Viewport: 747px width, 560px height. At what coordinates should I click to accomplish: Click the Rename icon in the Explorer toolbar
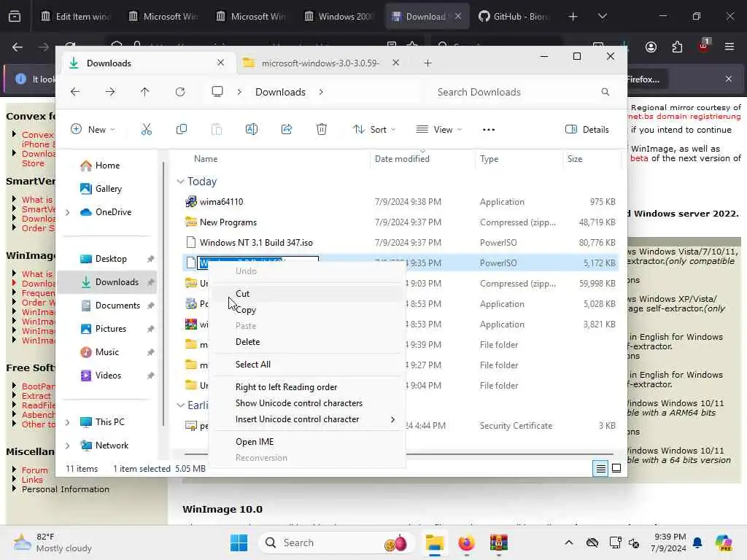point(252,130)
